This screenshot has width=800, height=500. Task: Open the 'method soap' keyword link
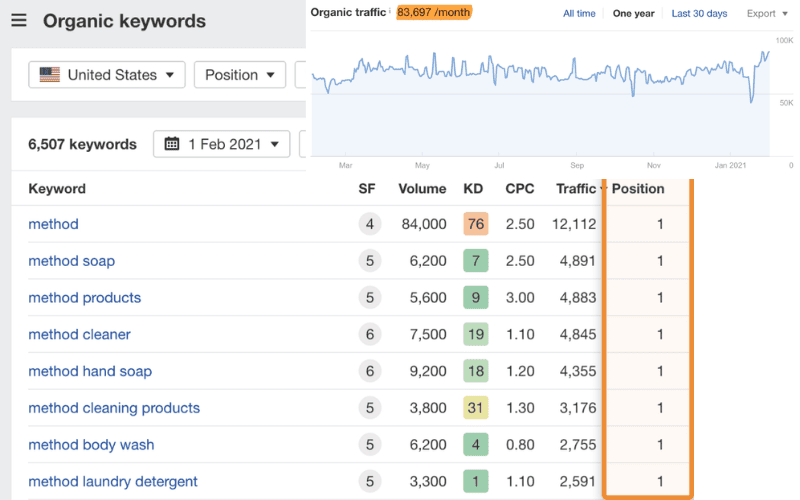[71, 261]
